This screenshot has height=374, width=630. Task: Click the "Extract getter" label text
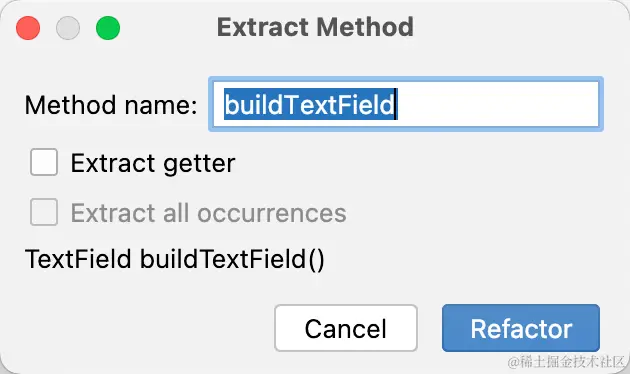point(153,163)
